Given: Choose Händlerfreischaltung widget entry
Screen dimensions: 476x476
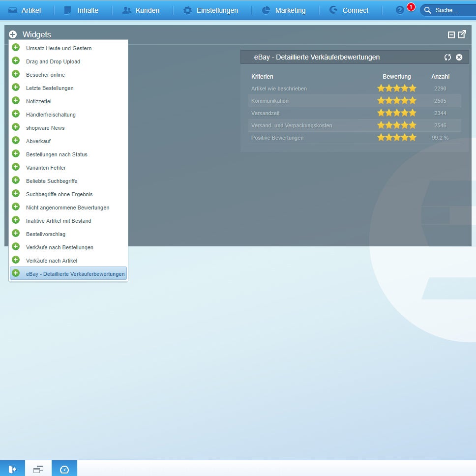Looking at the screenshot, I should tap(68, 115).
